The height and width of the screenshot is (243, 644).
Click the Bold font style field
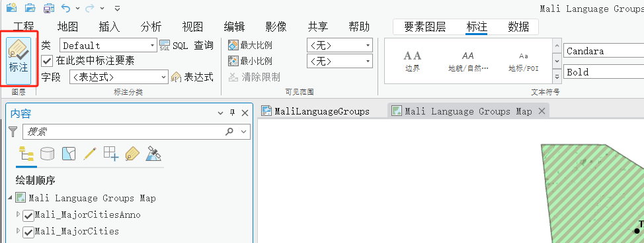(x=604, y=72)
